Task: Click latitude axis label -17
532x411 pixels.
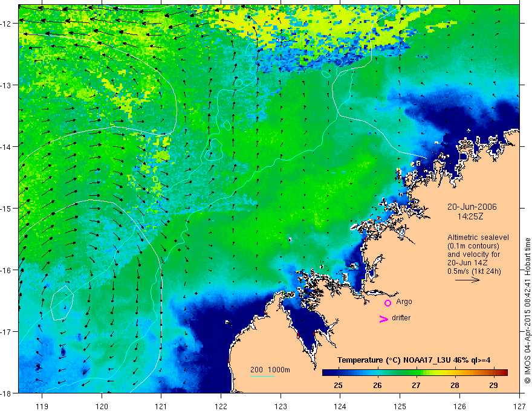Action: 7,332
